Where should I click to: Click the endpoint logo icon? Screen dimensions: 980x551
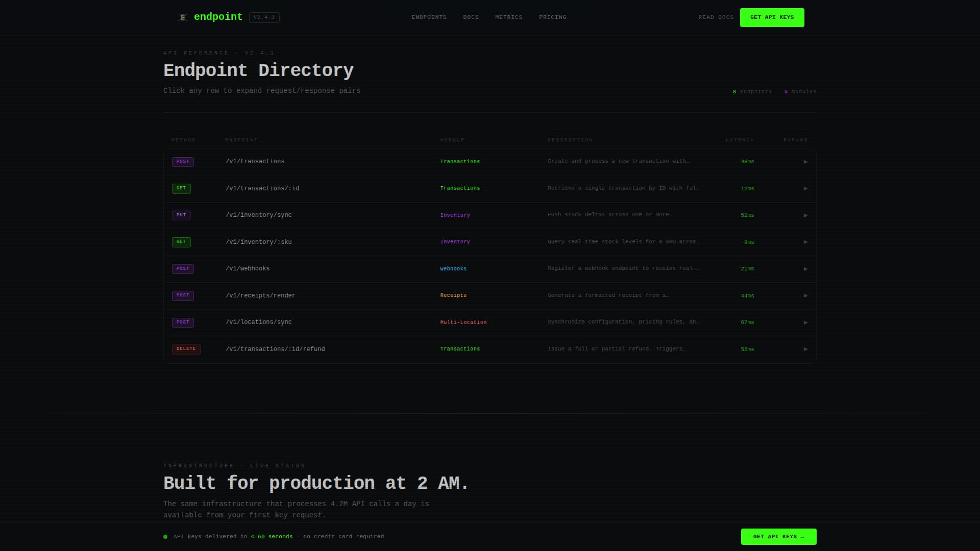pos(183,17)
